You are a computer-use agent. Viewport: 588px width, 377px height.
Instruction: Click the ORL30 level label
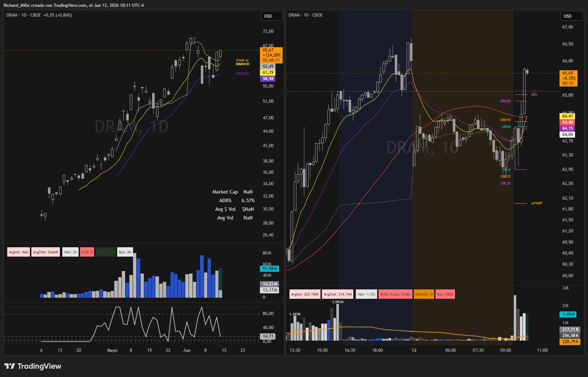[505, 183]
